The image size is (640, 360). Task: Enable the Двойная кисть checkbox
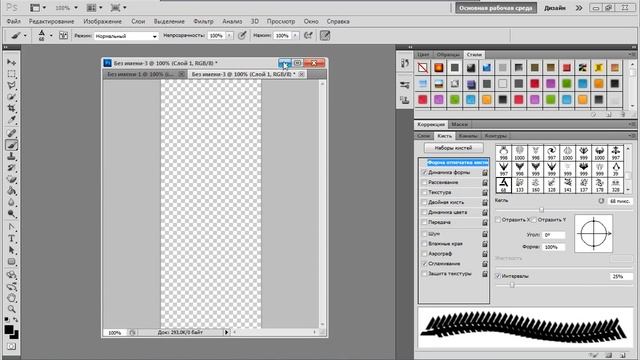[424, 202]
